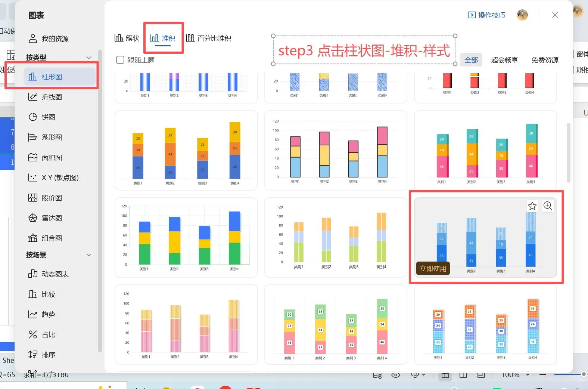
Task: Choose dotted blue-orange stacked chart thumbnail
Action: tap(485, 325)
